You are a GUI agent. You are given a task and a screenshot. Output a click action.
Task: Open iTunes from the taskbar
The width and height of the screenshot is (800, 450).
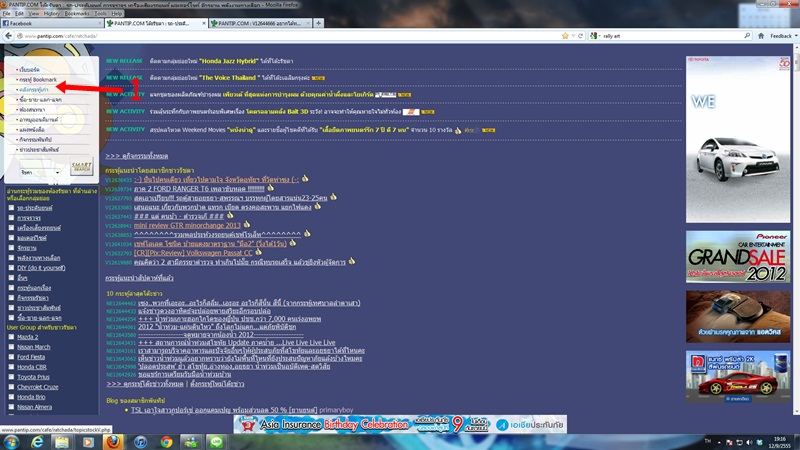coord(140,442)
